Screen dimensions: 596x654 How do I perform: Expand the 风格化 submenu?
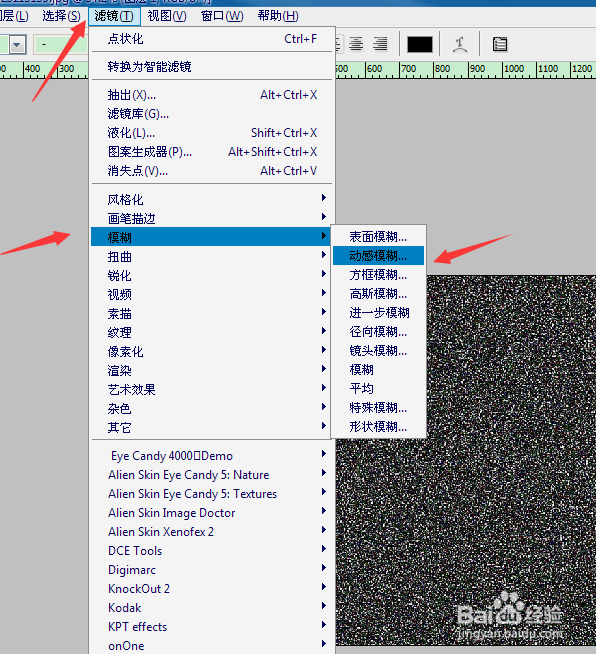(x=212, y=199)
